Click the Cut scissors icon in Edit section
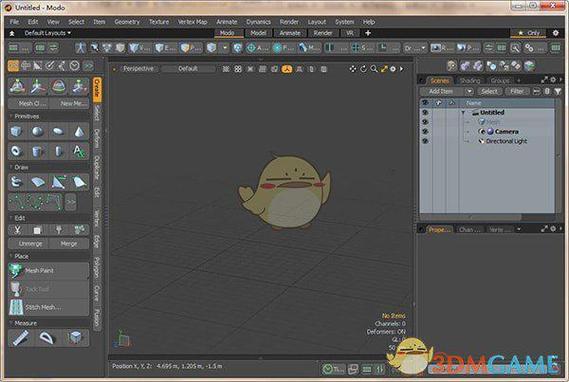 click(17, 230)
